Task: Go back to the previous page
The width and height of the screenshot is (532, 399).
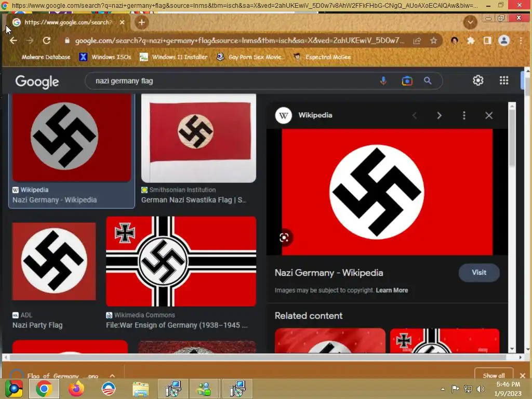Action: click(13, 41)
